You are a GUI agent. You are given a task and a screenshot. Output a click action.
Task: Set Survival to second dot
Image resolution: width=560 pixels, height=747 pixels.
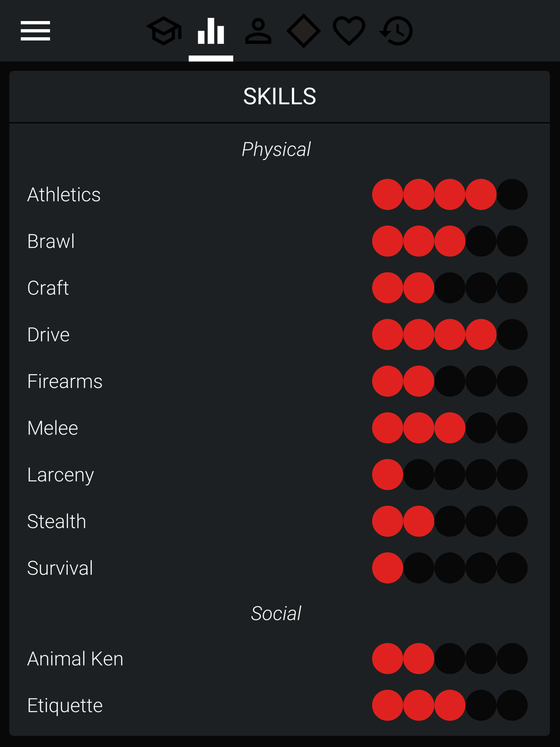419,568
